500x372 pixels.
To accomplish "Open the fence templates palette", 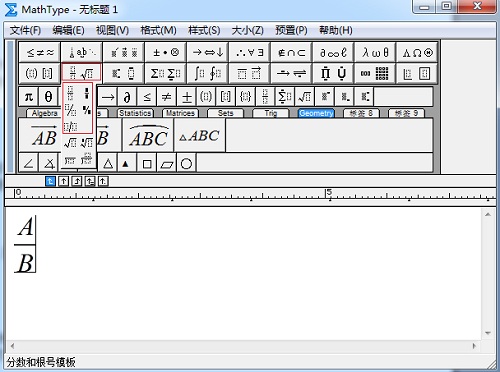I will [40, 73].
